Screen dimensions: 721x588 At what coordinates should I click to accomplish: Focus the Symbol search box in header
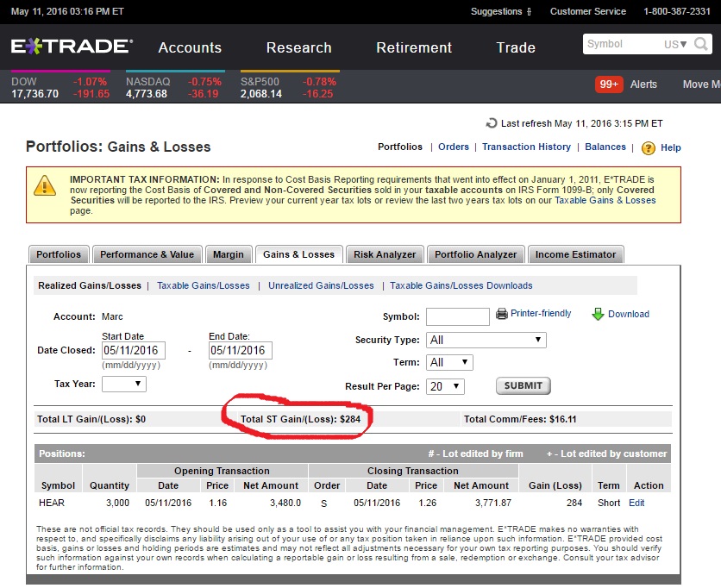click(623, 44)
